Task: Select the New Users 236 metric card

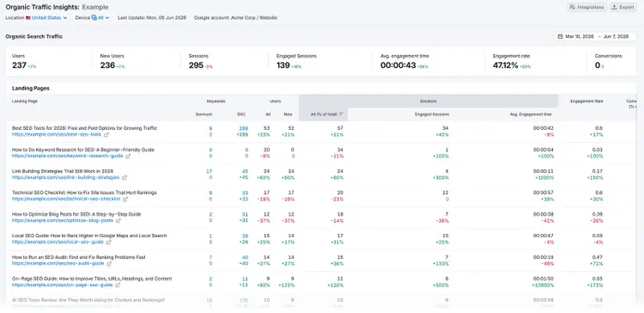Action: pos(137,61)
